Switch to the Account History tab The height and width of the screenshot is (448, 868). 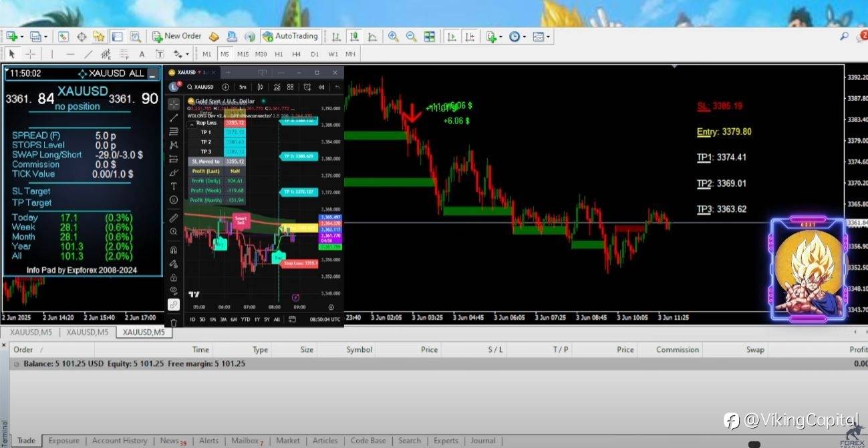(120, 441)
